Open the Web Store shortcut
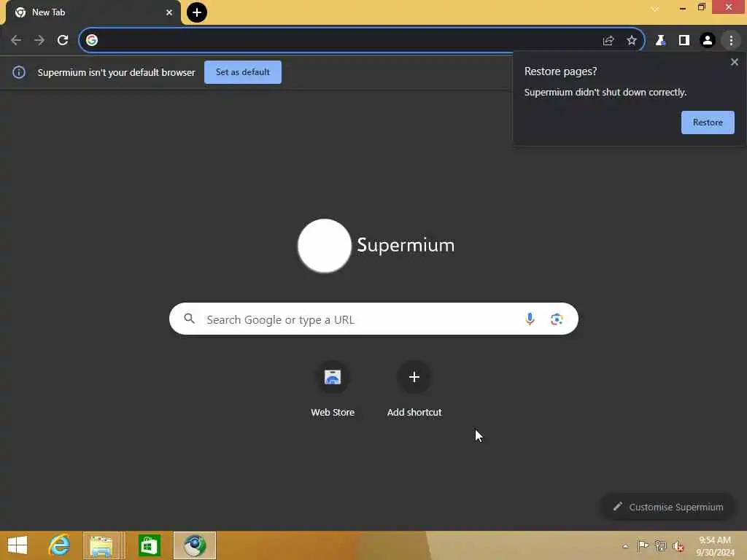The width and height of the screenshot is (747, 560). [x=333, y=389]
